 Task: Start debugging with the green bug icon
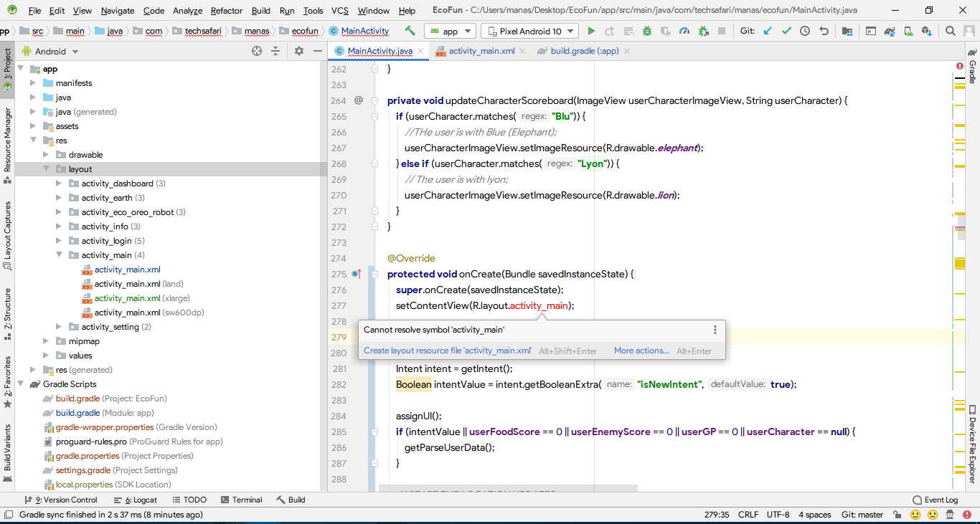click(647, 31)
